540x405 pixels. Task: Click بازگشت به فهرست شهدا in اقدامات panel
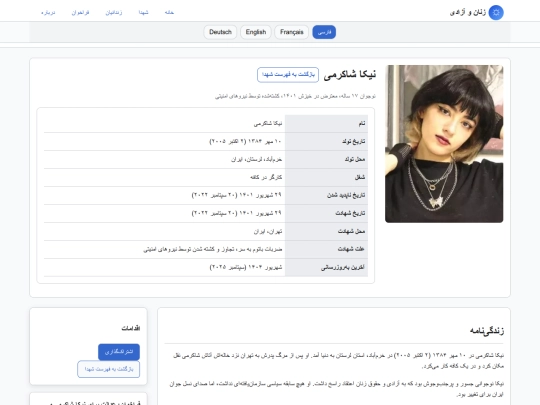pos(108,369)
